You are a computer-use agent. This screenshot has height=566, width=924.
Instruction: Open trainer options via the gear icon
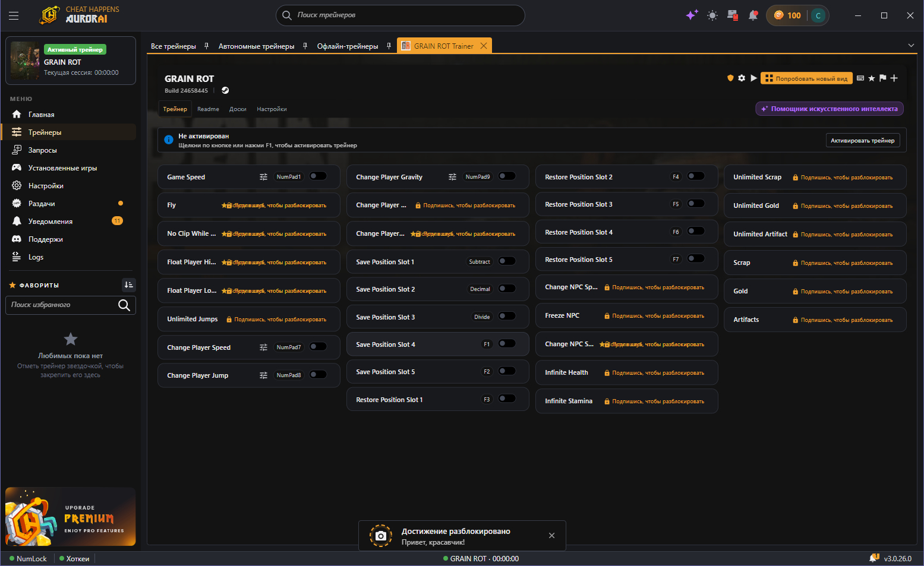pos(742,78)
